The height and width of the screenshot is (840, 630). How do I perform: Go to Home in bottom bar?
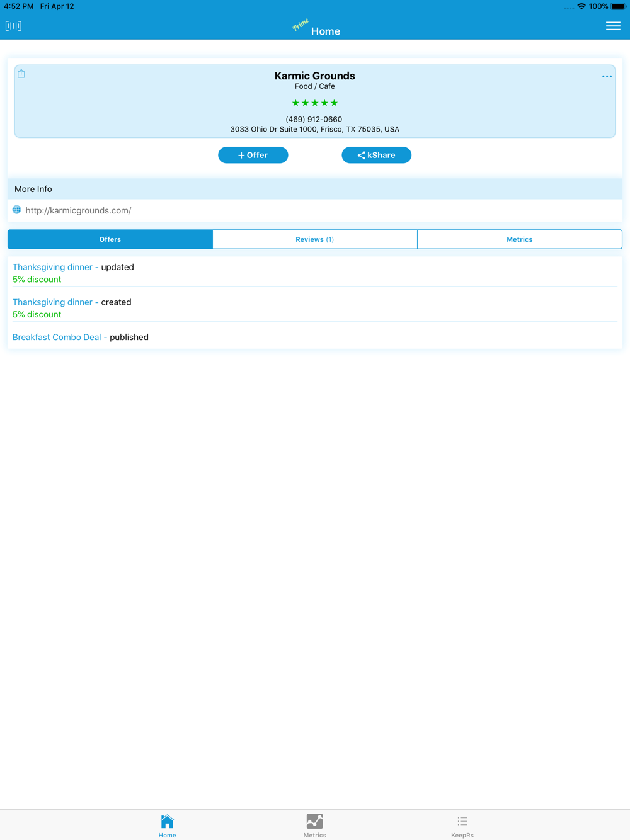tap(167, 826)
